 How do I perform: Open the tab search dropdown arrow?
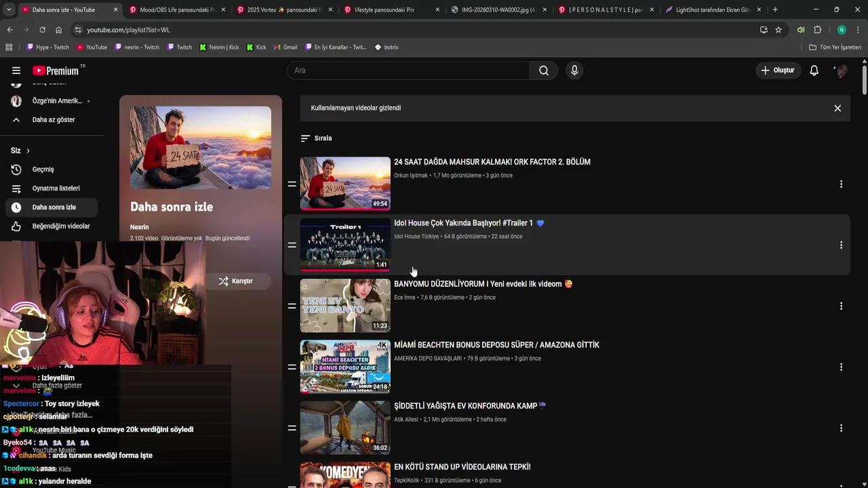point(8,9)
